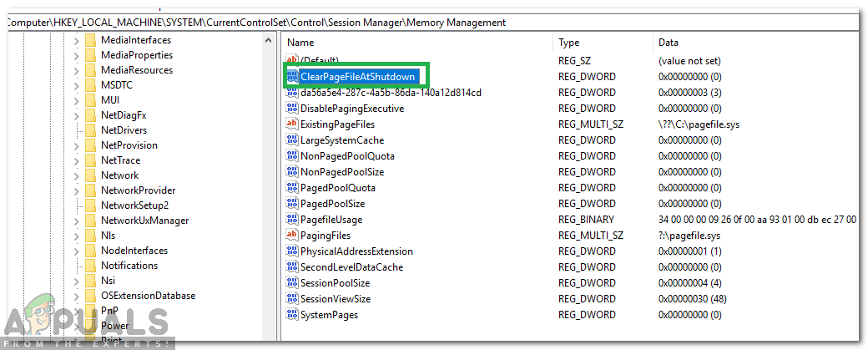868x350 pixels.
Task: Click the PagingFiles multi-string value icon
Action: click(292, 236)
